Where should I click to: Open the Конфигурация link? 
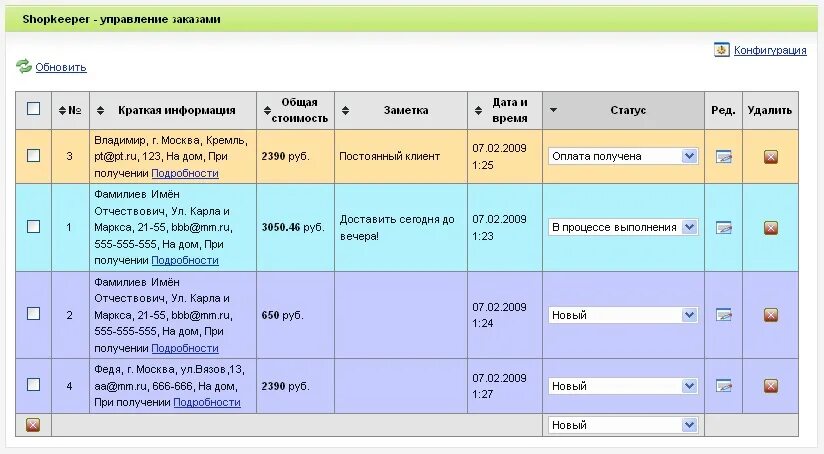tap(770, 50)
